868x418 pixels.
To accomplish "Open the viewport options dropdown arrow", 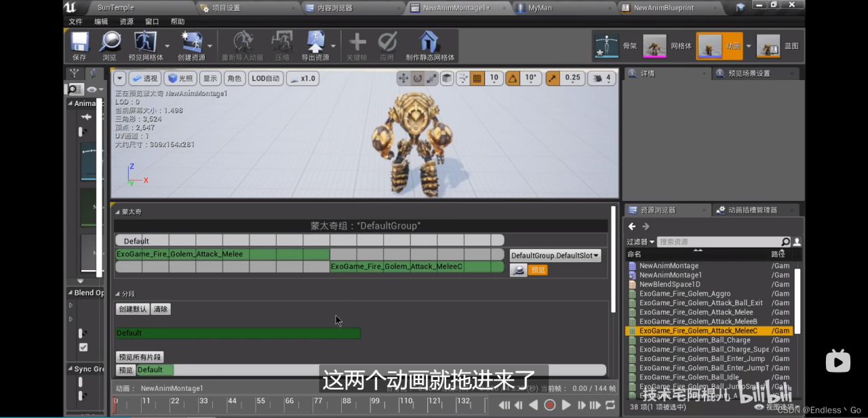I will click(x=120, y=78).
